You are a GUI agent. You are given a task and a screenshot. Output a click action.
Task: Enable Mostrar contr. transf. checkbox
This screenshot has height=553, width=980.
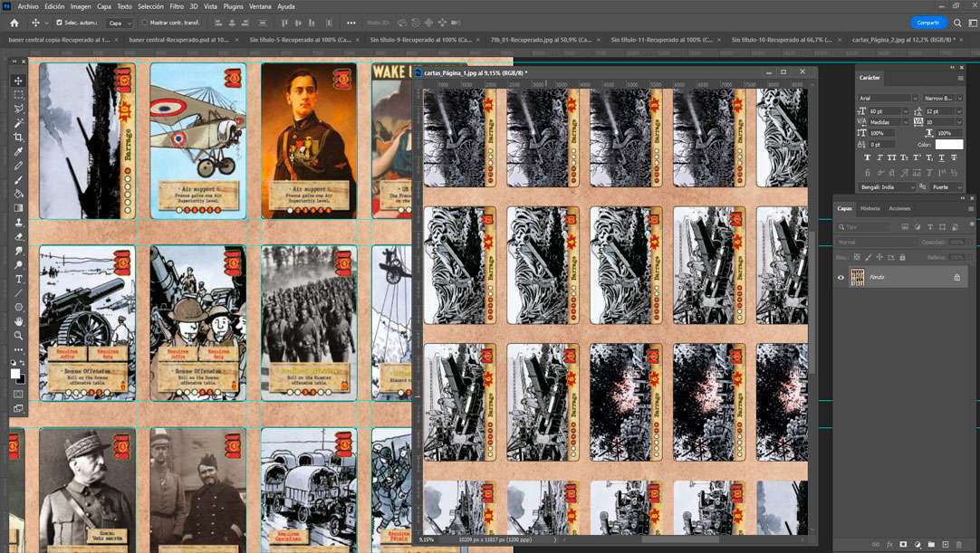[x=144, y=23]
